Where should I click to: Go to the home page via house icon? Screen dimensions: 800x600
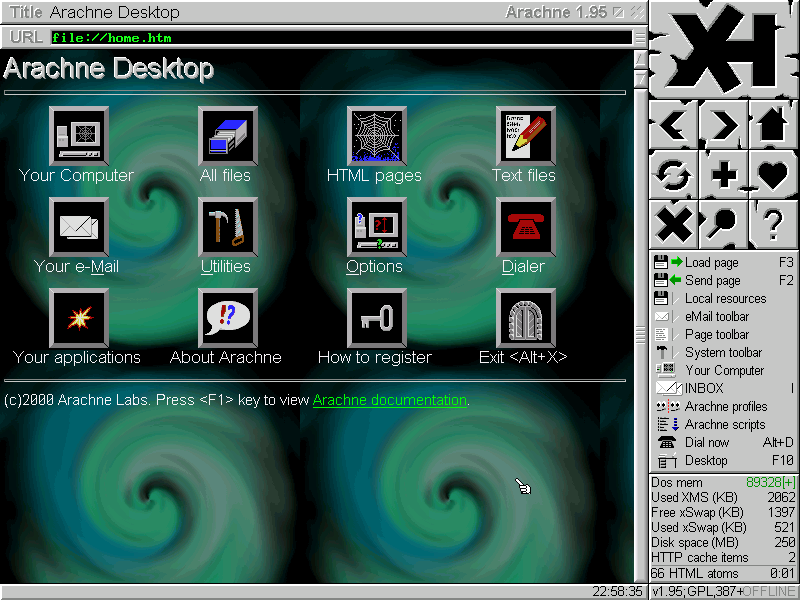click(x=773, y=124)
